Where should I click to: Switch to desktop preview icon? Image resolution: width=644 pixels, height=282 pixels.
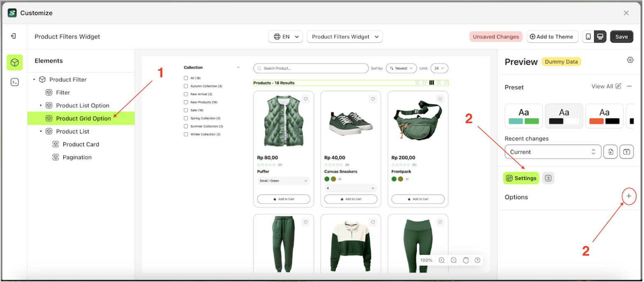[600, 37]
